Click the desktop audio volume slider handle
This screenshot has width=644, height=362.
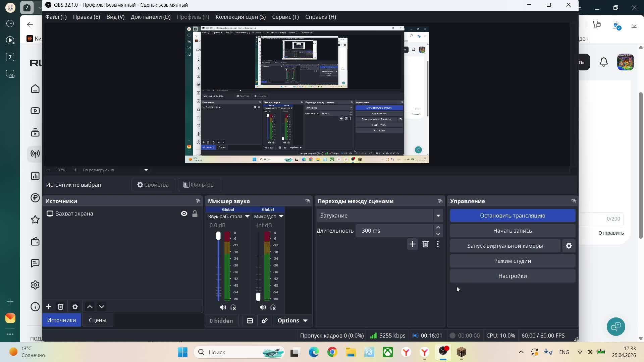[x=218, y=236]
